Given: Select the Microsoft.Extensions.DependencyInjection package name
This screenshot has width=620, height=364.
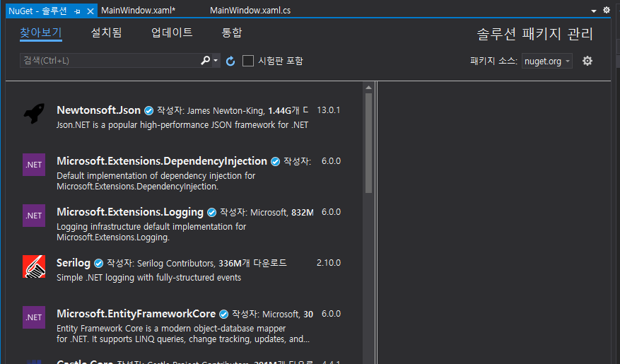Looking at the screenshot, I should [162, 161].
